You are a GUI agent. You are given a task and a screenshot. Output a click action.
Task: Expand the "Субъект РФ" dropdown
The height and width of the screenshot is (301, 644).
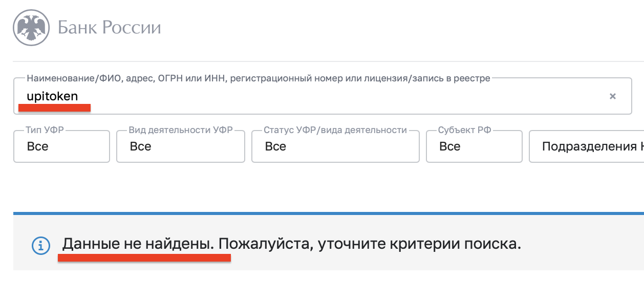[474, 146]
